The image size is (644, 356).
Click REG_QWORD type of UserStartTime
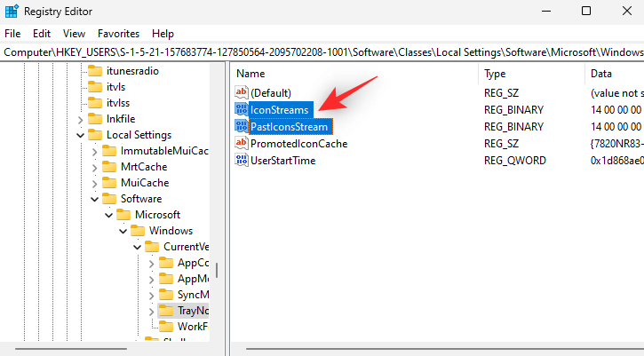[x=515, y=161]
